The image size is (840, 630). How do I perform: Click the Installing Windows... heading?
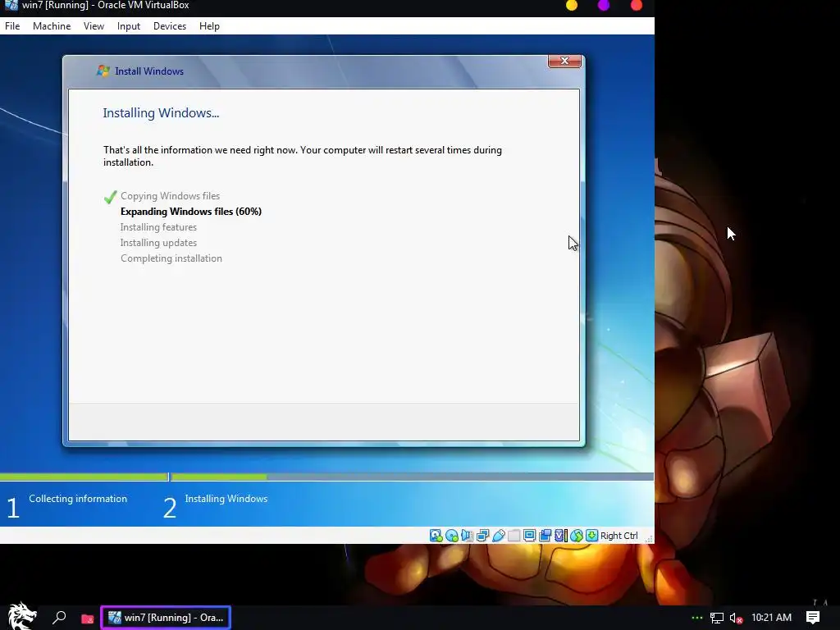tap(161, 113)
